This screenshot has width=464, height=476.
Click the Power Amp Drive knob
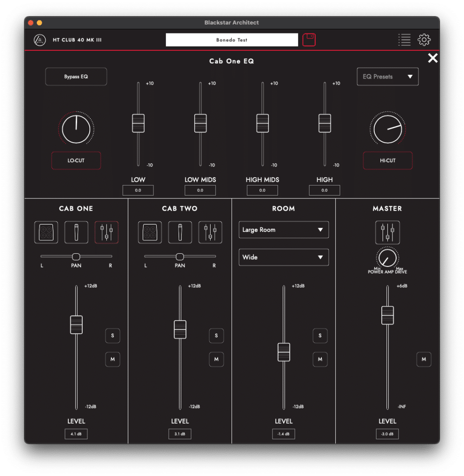[x=387, y=258]
